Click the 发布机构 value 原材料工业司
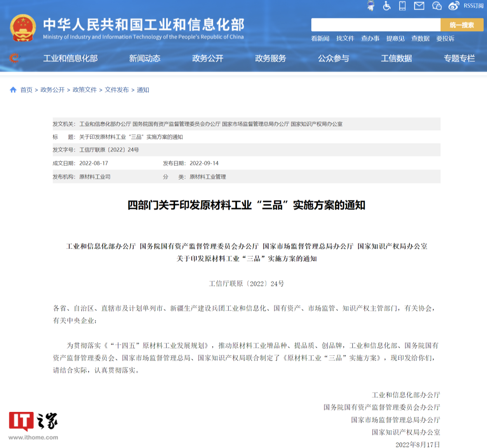 [95, 177]
